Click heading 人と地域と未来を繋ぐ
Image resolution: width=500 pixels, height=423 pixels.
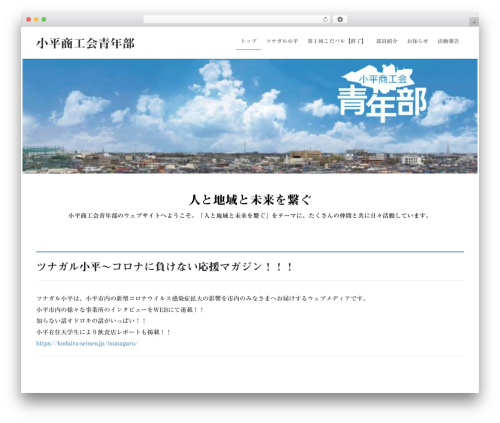click(x=250, y=200)
